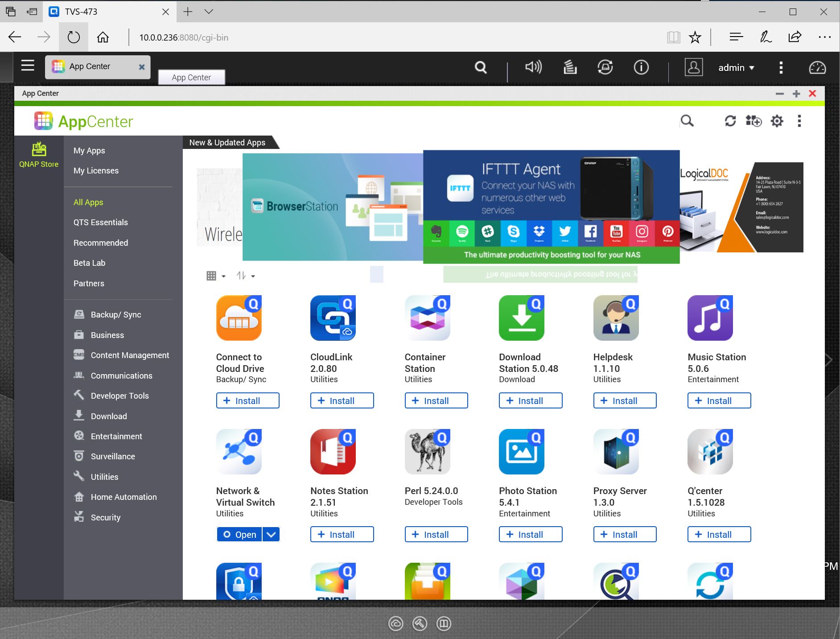Select QTS Essentials category
Viewport: 840px width, 639px height.
[101, 223]
